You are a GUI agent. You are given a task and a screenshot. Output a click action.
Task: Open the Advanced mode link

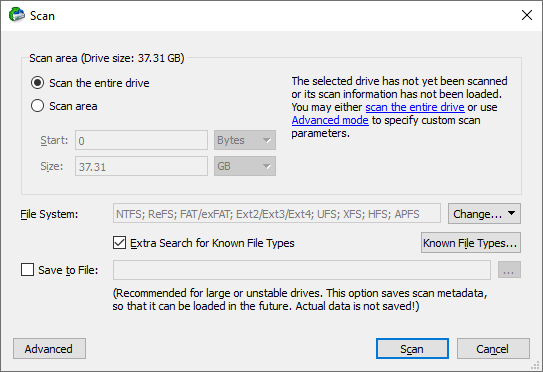[330, 120]
